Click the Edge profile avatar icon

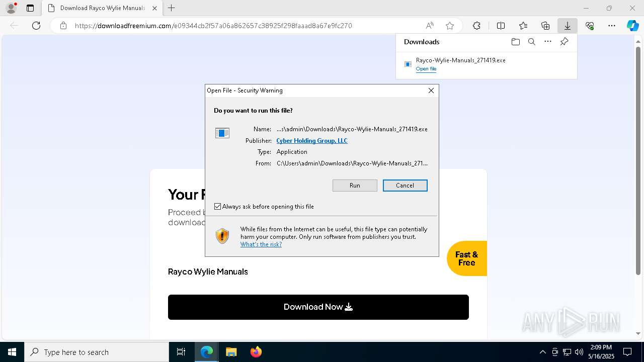point(11,8)
